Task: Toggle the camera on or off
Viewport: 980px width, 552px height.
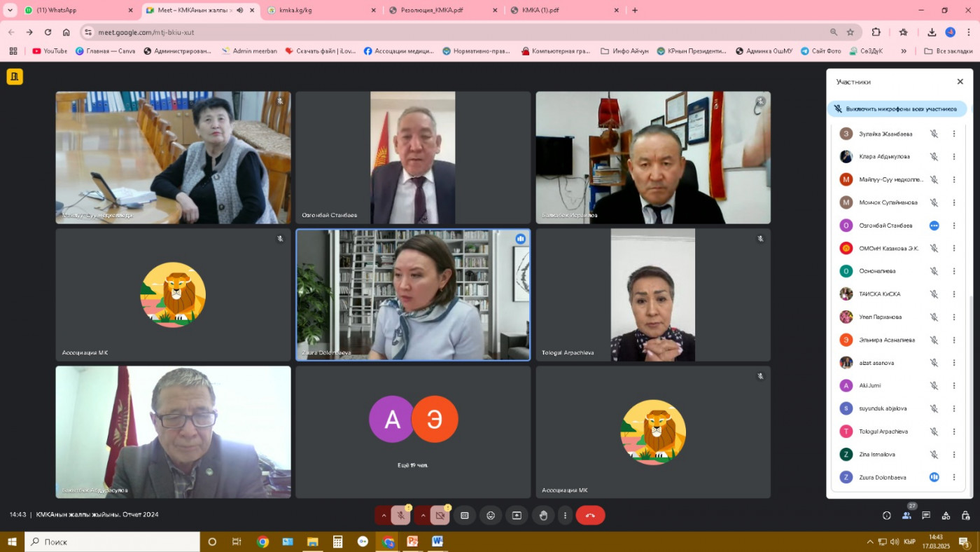Action: click(x=440, y=516)
